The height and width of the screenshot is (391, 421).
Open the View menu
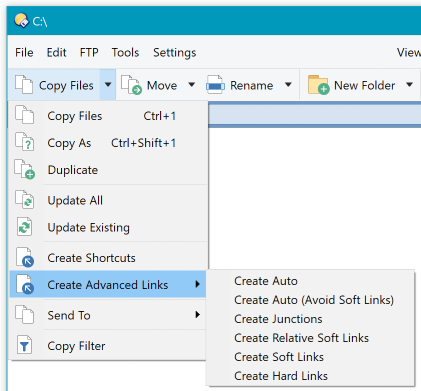[409, 53]
